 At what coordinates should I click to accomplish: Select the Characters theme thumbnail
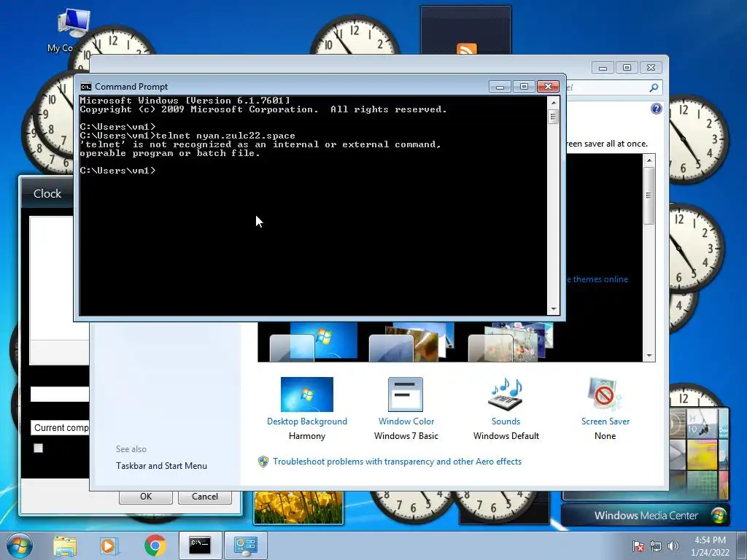point(511,342)
